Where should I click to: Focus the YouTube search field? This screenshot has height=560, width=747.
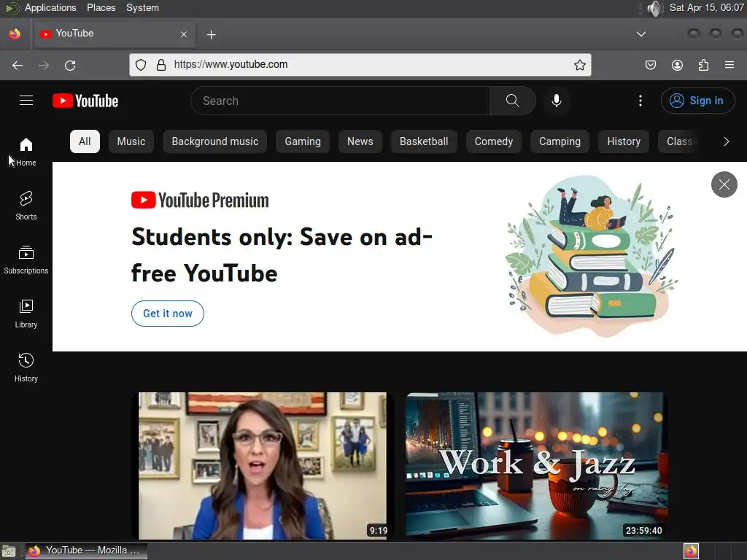pyautogui.click(x=340, y=101)
